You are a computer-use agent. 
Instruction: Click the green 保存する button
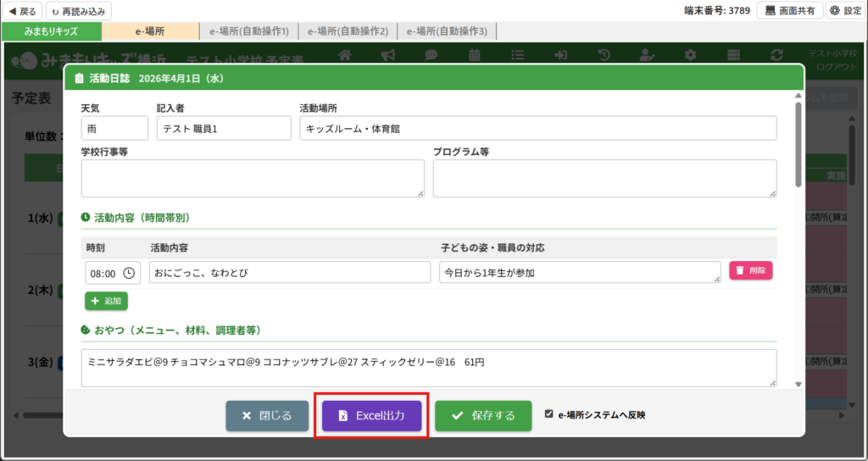click(483, 416)
